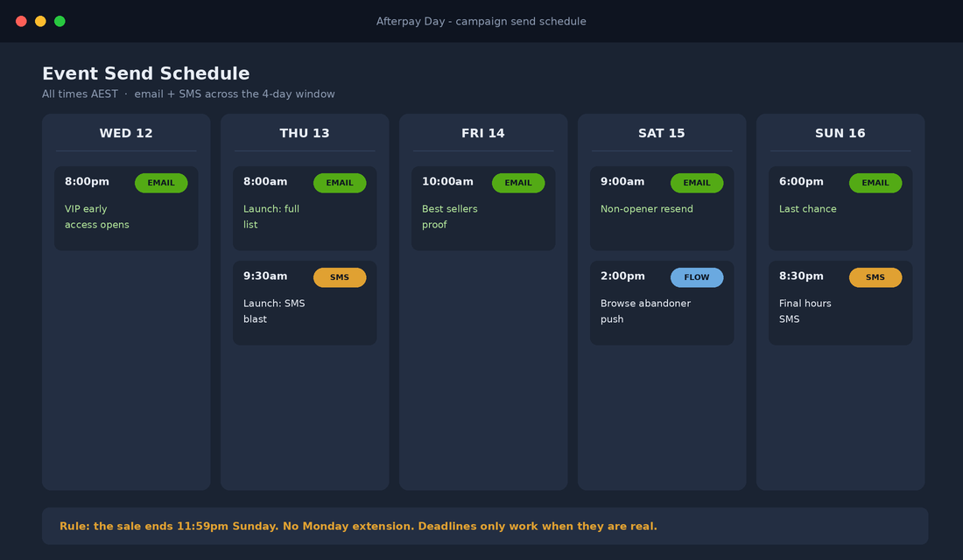Select the 8:00am time on THU 13

coord(265,182)
